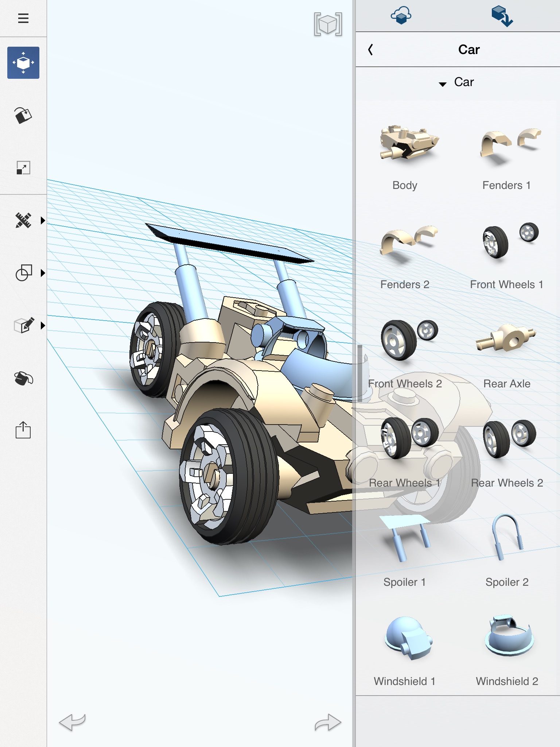The image size is (560, 747).
Task: Go back from Car panel
Action: [370, 50]
